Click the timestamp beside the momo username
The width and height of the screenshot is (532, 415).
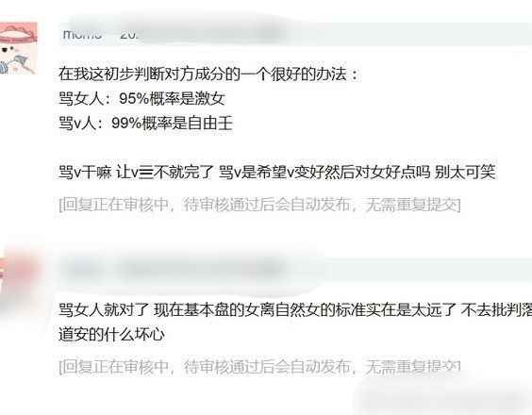click(x=129, y=34)
